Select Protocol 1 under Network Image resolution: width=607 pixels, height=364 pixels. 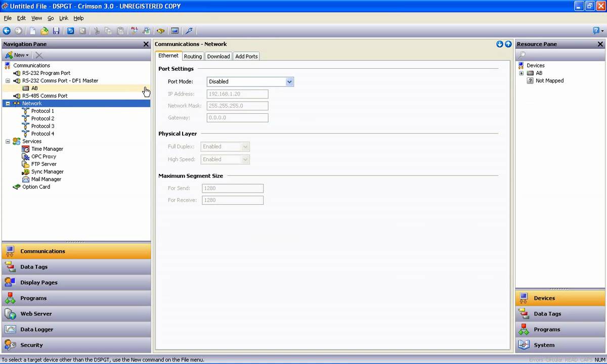coord(42,111)
